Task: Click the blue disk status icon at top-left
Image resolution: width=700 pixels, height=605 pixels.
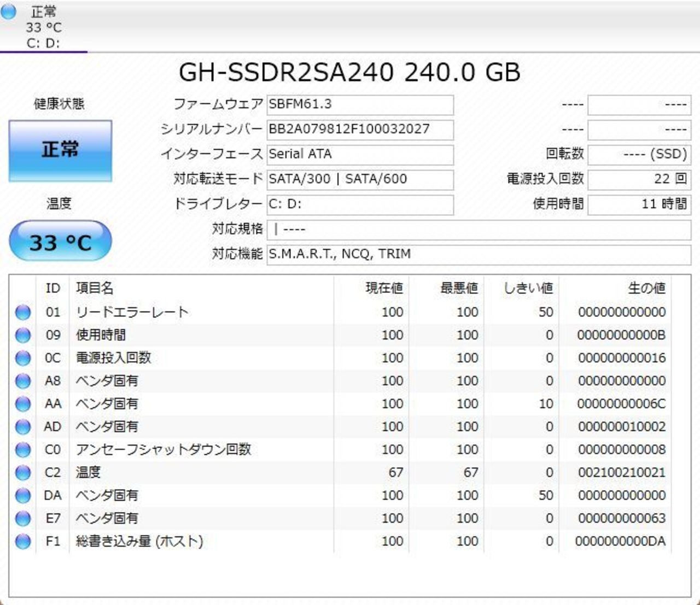Action: (x=9, y=12)
